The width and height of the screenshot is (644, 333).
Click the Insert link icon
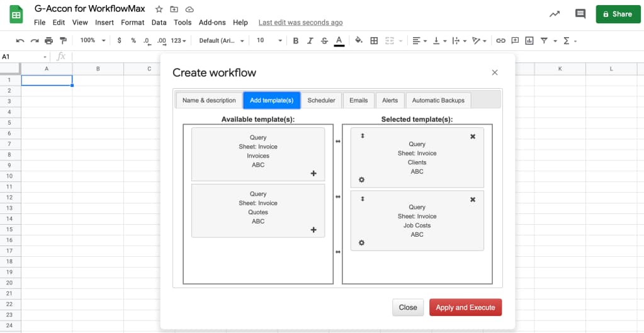pyautogui.click(x=500, y=41)
